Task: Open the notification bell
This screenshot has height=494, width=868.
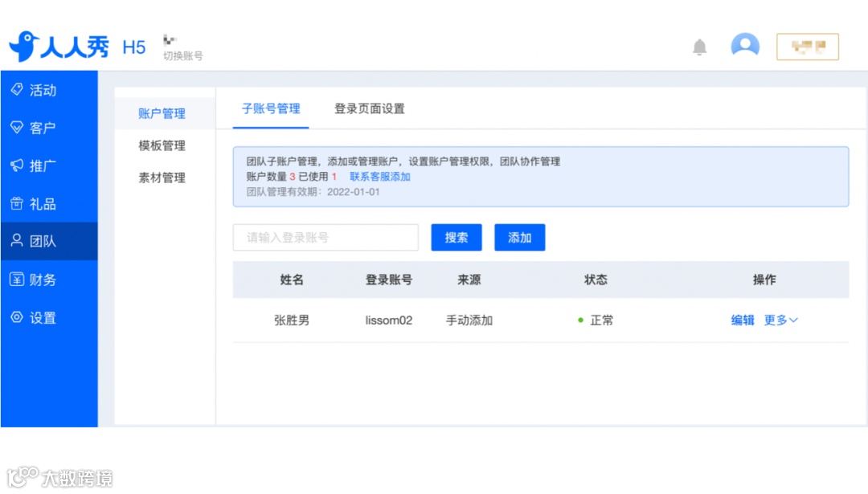Action: pos(700,47)
